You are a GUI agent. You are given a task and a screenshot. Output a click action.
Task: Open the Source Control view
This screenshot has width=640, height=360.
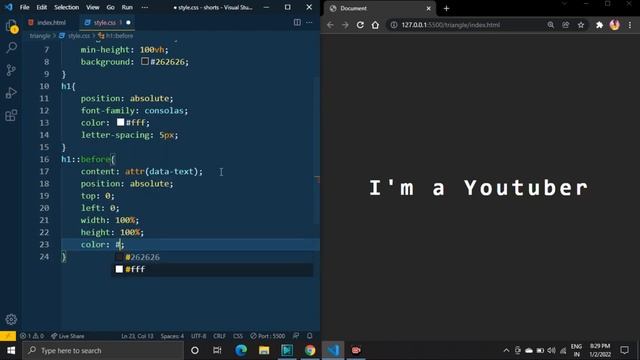(11, 70)
